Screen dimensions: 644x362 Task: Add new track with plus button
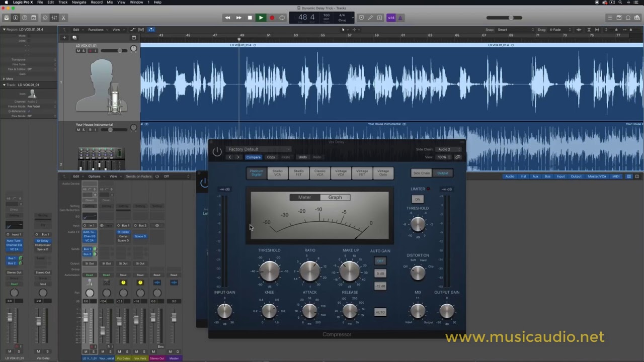pos(64,37)
